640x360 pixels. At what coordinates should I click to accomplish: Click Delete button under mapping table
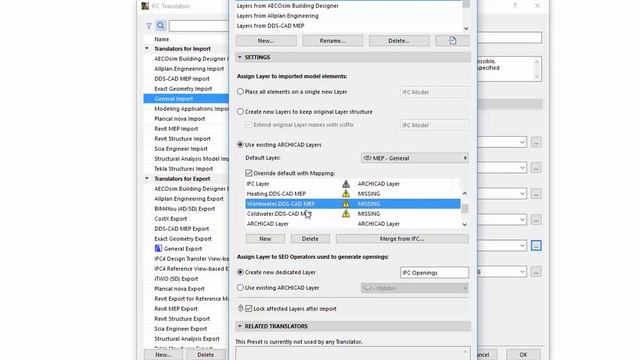(310, 239)
